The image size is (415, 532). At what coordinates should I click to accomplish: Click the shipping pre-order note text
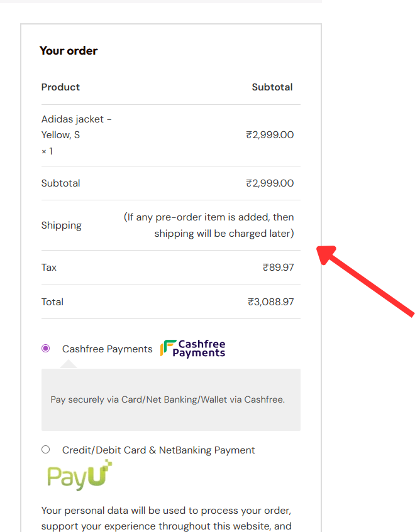pyautogui.click(x=209, y=225)
